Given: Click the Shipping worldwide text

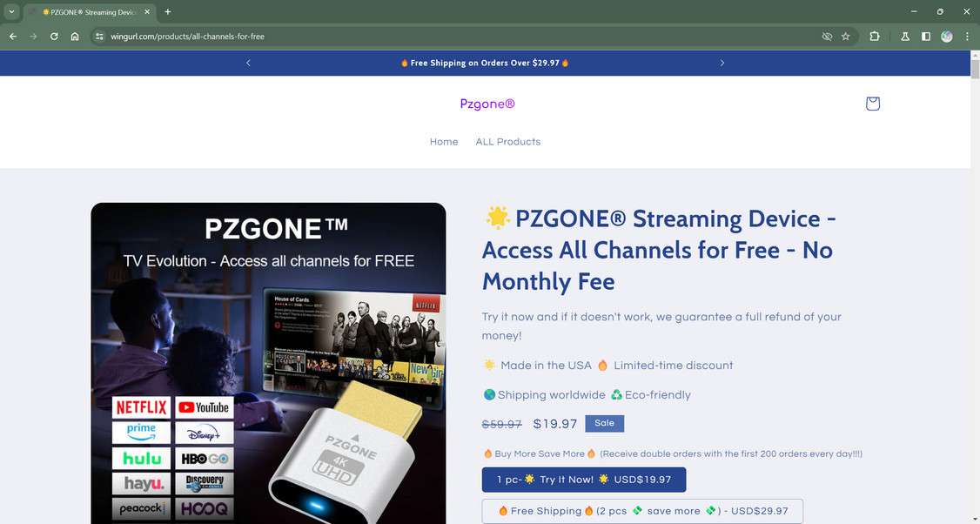Looking at the screenshot, I should (x=551, y=395).
